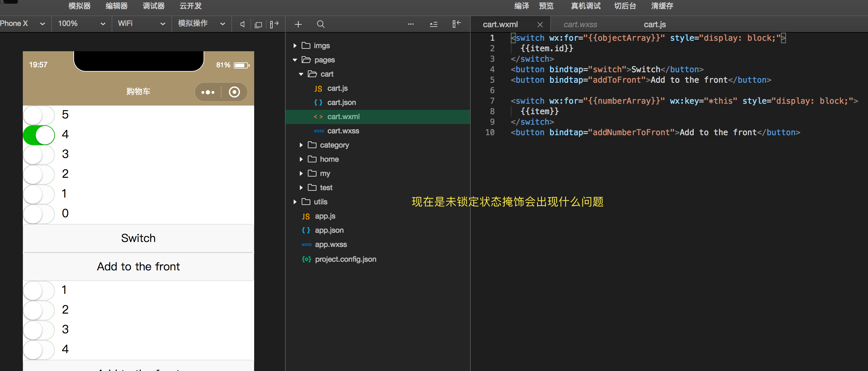
Task: Click the add new file plus icon
Action: pos(298,24)
